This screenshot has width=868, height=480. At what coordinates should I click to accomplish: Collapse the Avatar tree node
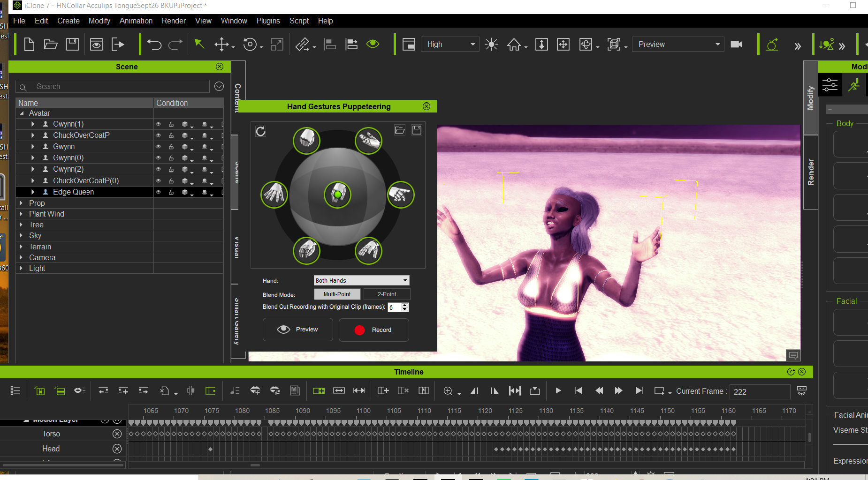(x=22, y=113)
